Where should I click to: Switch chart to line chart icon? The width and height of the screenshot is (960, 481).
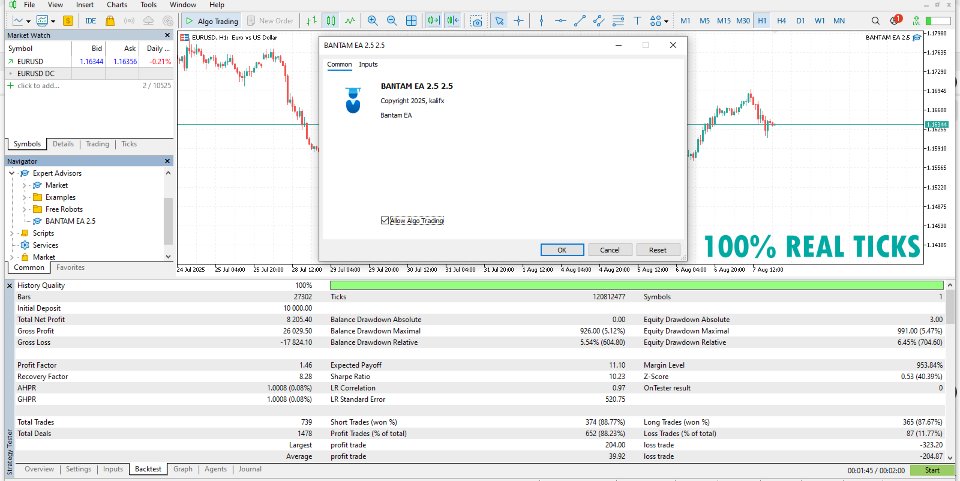coord(350,21)
